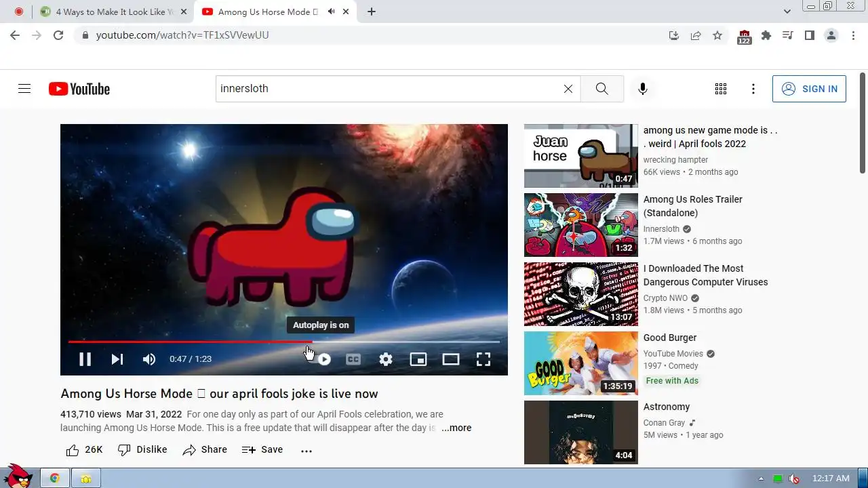The image size is (868, 488).
Task: Select the Among Us Horse Mode tab
Action: pos(268,12)
